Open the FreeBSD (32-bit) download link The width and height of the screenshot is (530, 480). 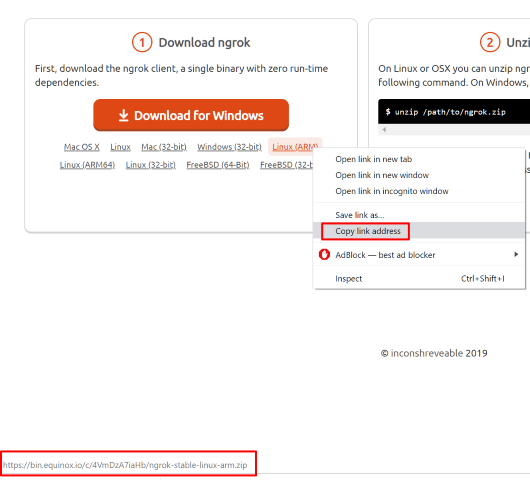click(286, 165)
